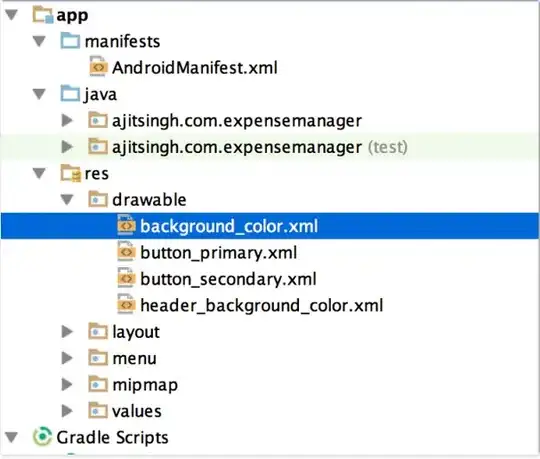The image size is (540, 459).
Task: Select button_secondary.xml file
Action: (x=228, y=279)
